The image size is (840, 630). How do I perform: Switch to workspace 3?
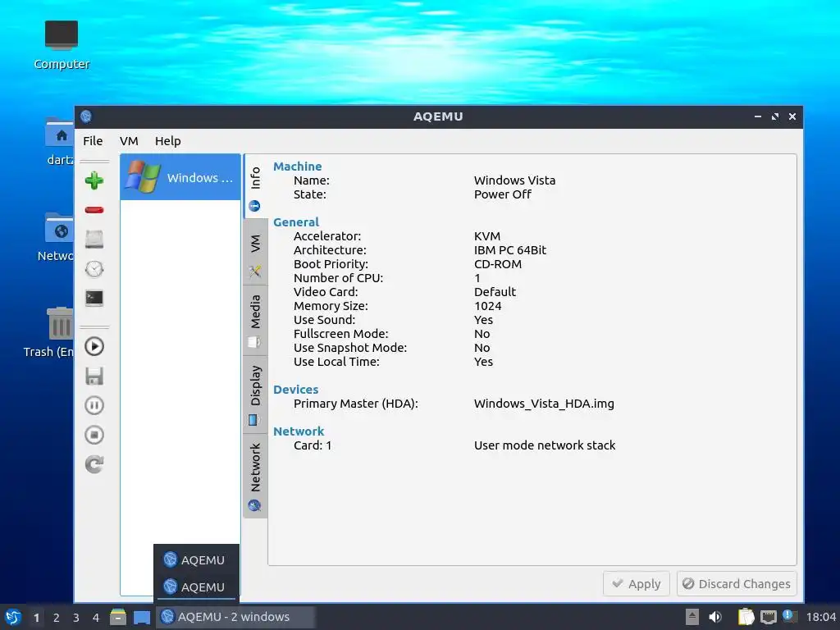(76, 618)
